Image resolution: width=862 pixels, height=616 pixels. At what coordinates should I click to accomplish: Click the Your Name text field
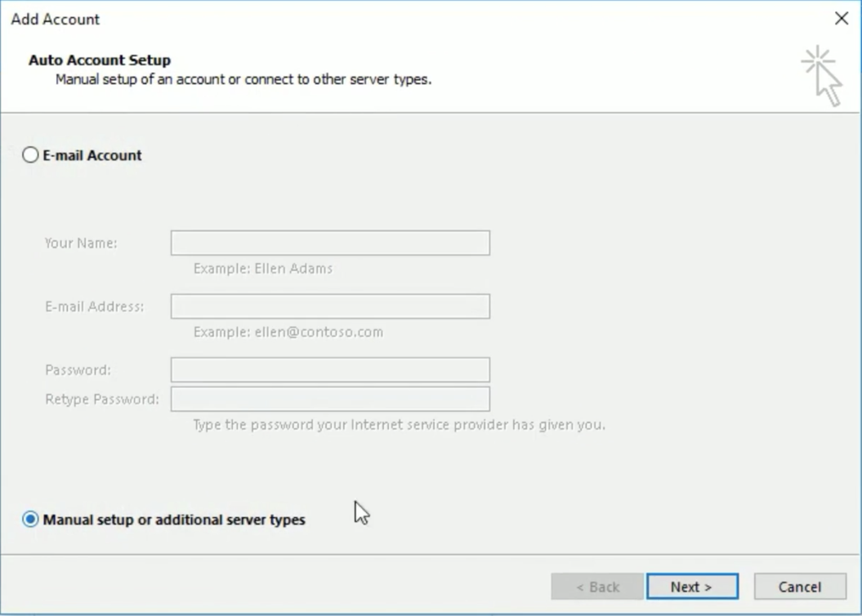click(x=330, y=243)
